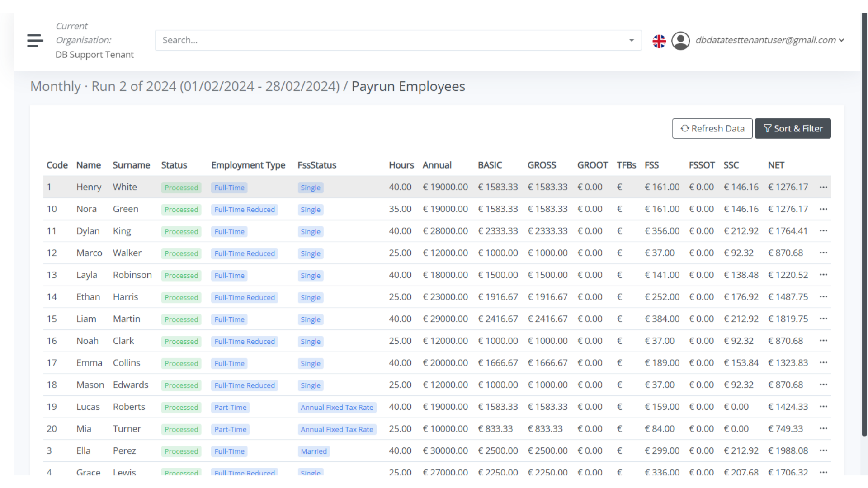868x488 pixels.
Task: Click the NET column header
Action: 776,165
